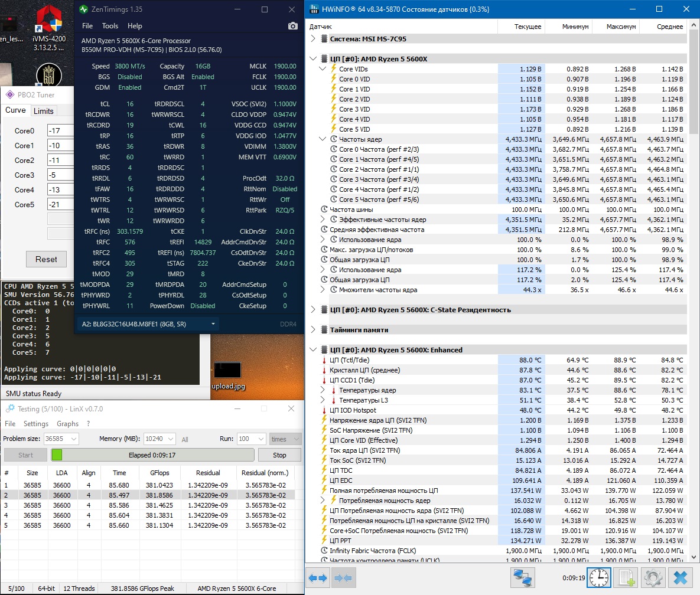This screenshot has height=595, width=700.
Task: Click LinX title bar icon
Action: [x=10, y=408]
